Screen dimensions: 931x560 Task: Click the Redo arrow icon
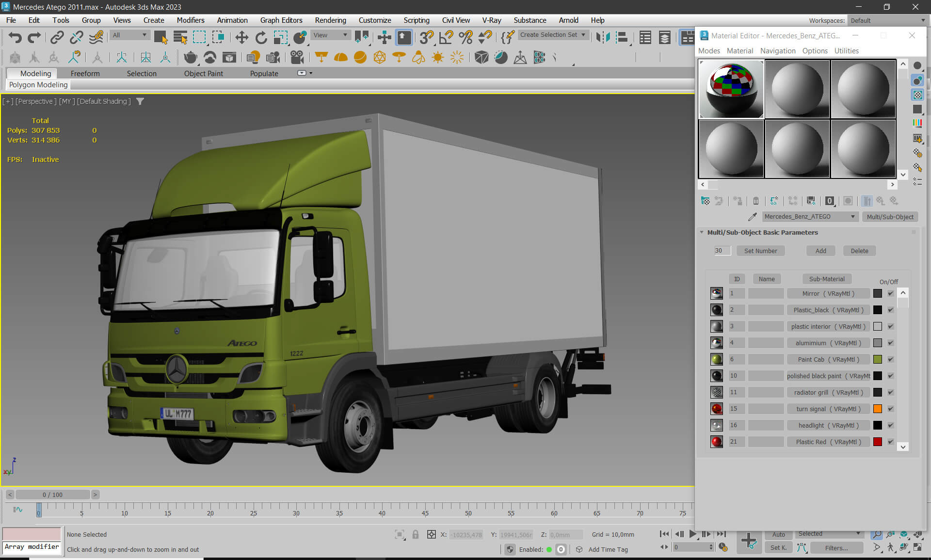34,37
